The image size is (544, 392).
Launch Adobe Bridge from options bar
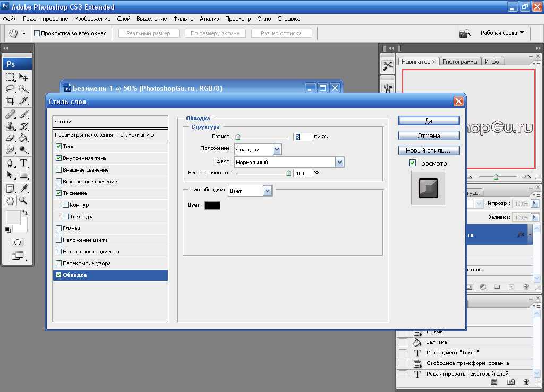coord(464,33)
